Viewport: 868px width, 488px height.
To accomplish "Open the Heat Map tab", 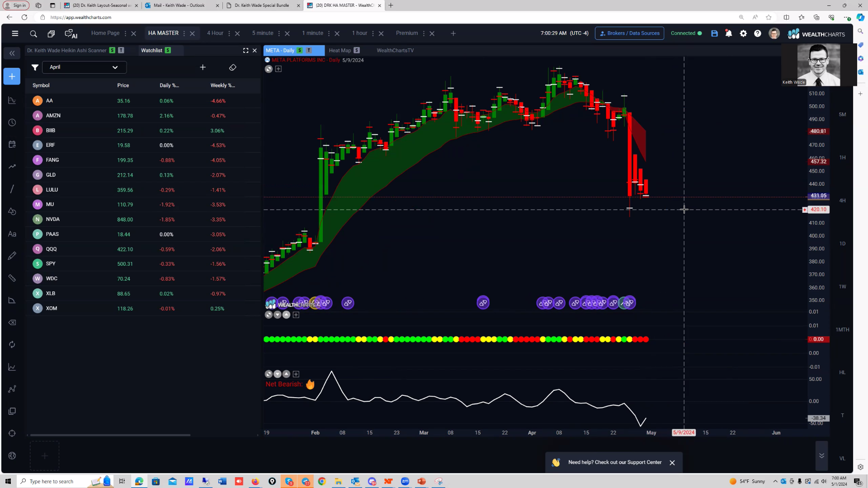I will pos(340,51).
